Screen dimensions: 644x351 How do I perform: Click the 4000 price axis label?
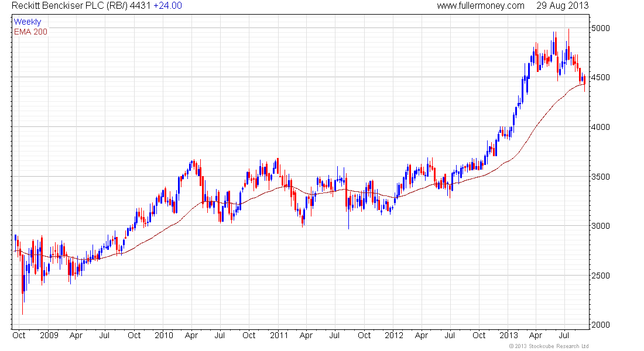coord(601,127)
